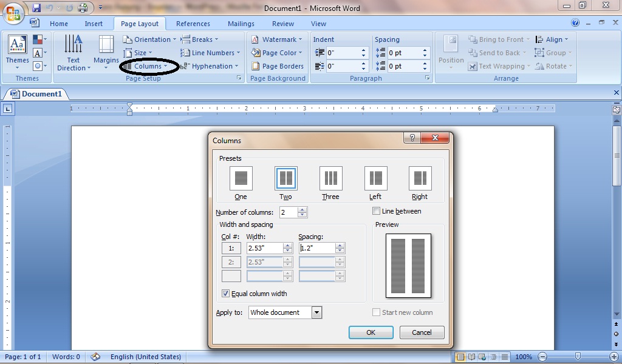Switch to the View tab
This screenshot has height=364, width=622.
click(x=318, y=24)
